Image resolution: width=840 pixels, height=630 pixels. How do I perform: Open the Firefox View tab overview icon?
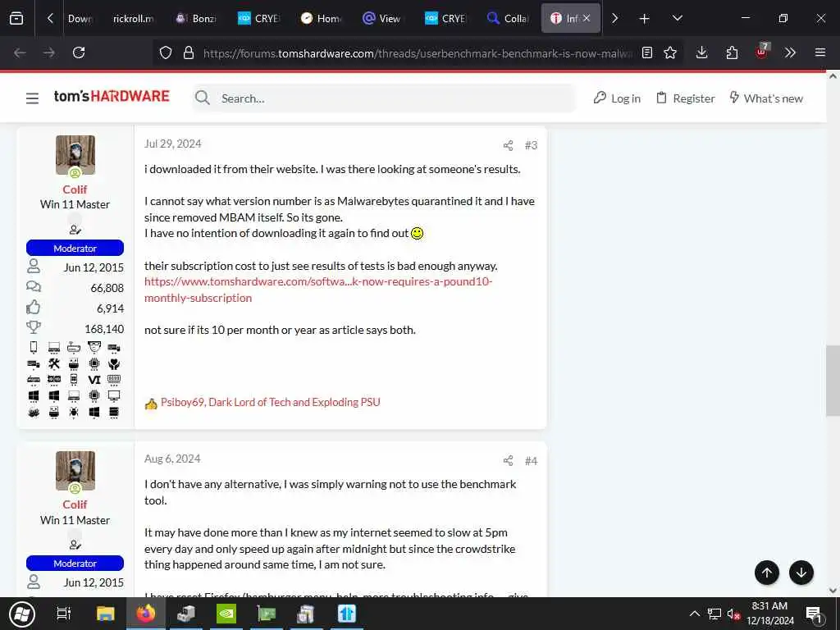16,19
